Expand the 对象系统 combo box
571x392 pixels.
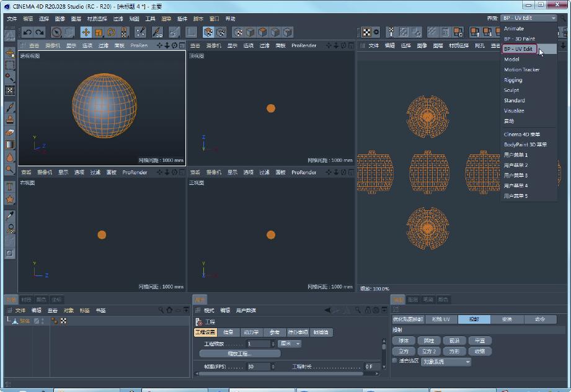pos(446,362)
